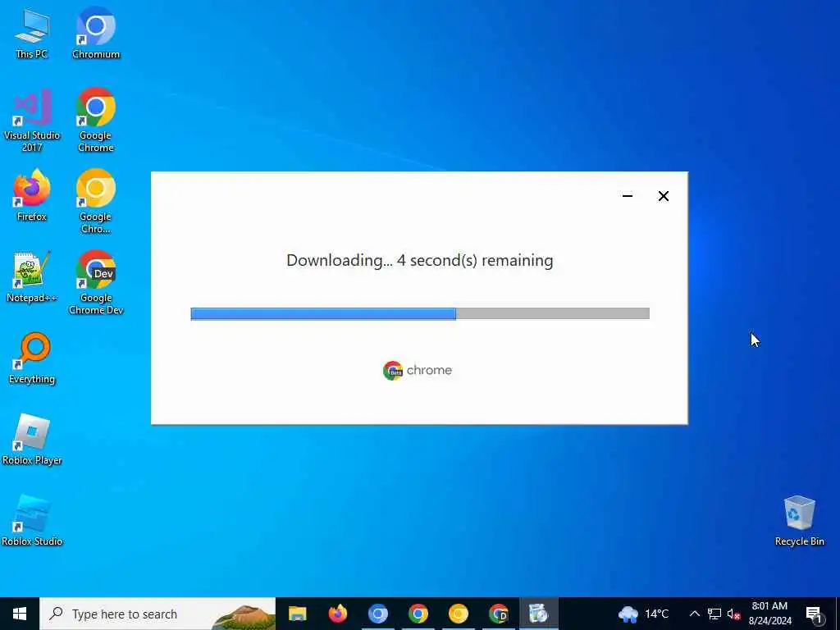Open File Explorer from the taskbar

pos(297,614)
